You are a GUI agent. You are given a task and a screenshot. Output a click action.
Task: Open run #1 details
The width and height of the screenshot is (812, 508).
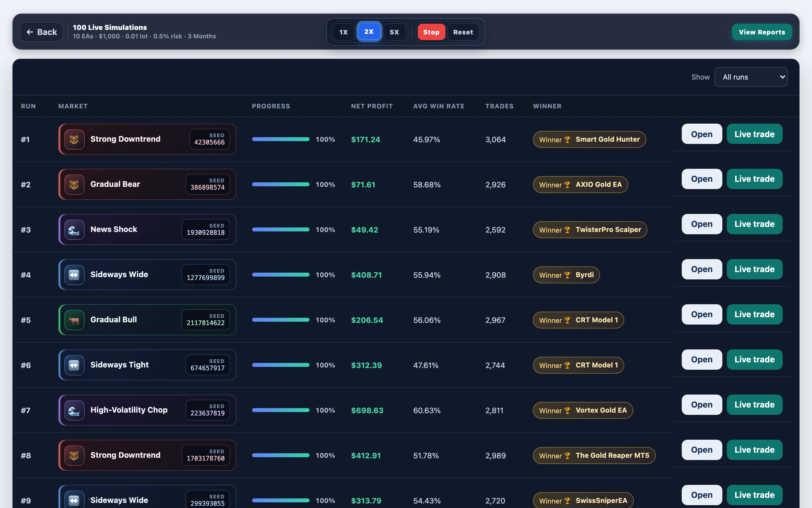(x=701, y=134)
